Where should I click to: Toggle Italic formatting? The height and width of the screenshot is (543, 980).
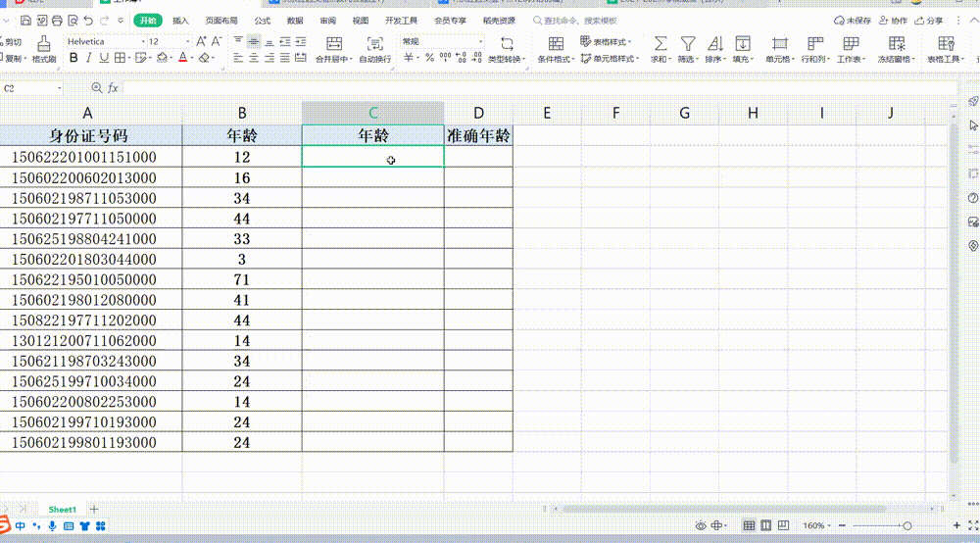pos(89,59)
